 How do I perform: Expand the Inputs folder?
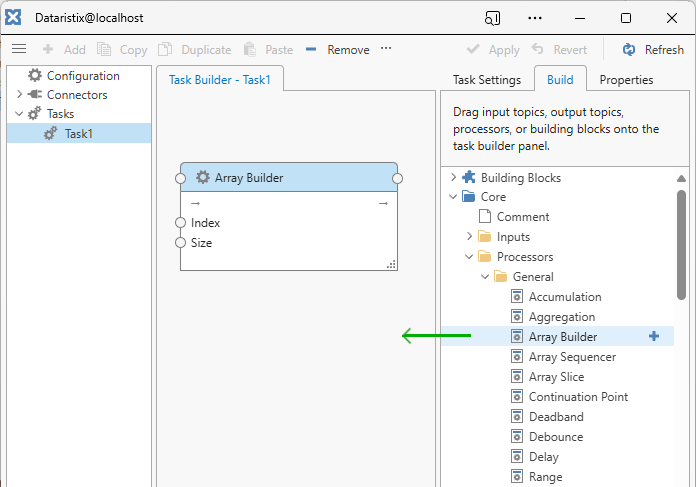pyautogui.click(x=469, y=236)
